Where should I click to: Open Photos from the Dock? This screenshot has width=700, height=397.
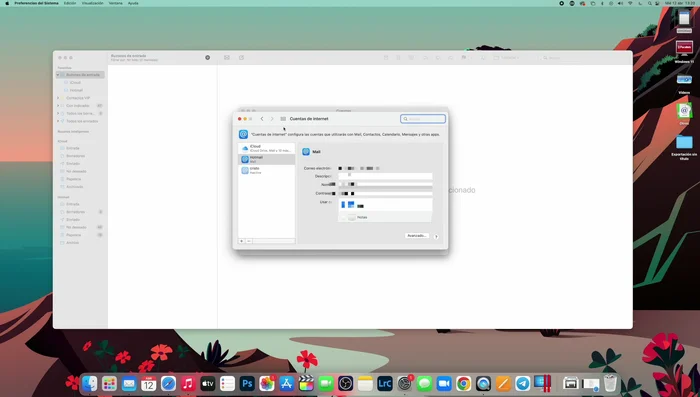click(267, 384)
